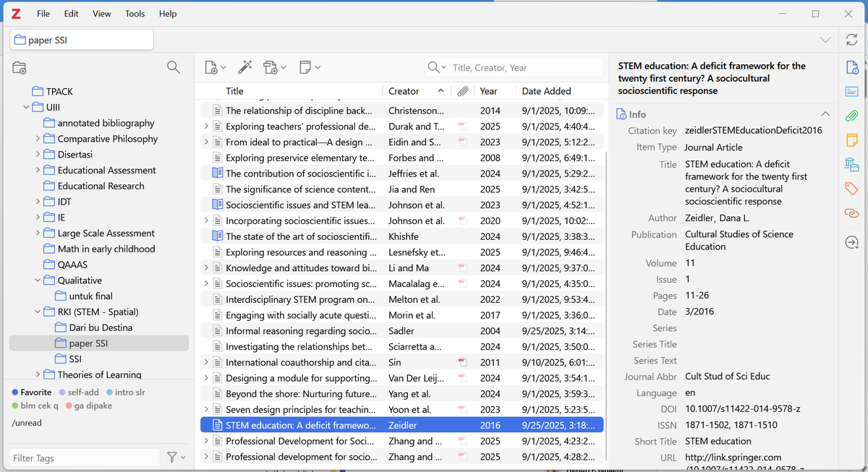
Task: Collapse the UIII collection
Action: 27,107
